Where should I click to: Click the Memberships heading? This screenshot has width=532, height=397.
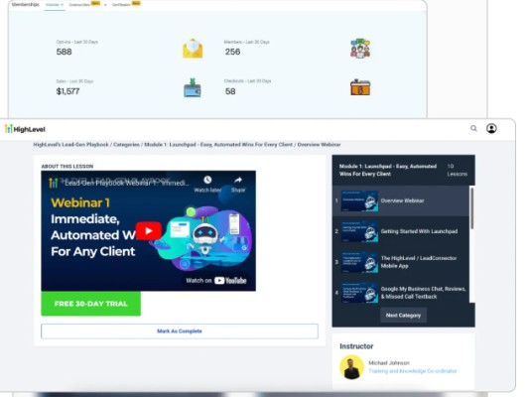tap(26, 4)
